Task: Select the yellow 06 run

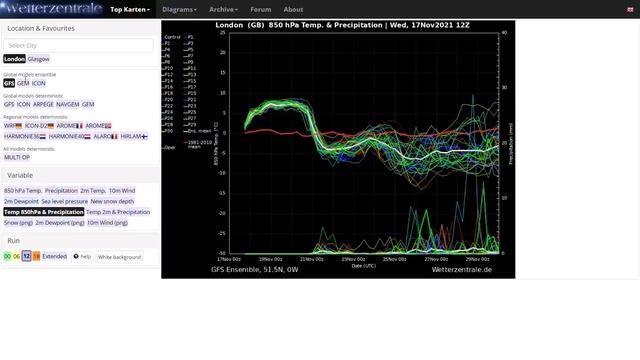Action: pyautogui.click(x=16, y=256)
